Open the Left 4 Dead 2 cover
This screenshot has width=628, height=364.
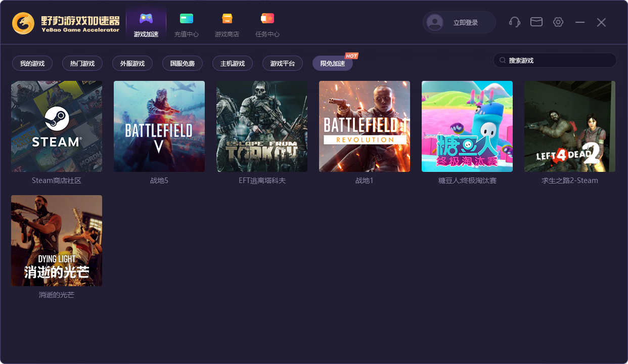click(570, 126)
